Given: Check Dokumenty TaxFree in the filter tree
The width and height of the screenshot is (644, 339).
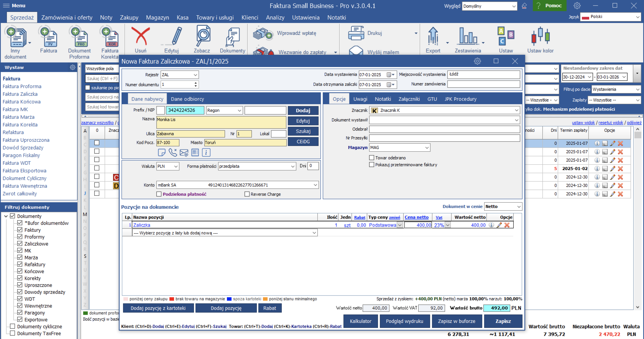Looking at the screenshot, I should coord(13,333).
